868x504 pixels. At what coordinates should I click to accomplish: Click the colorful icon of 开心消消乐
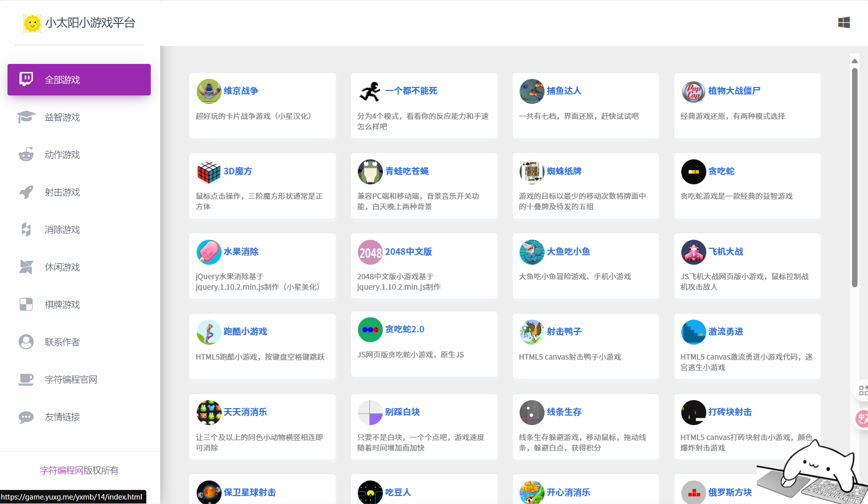[532, 492]
